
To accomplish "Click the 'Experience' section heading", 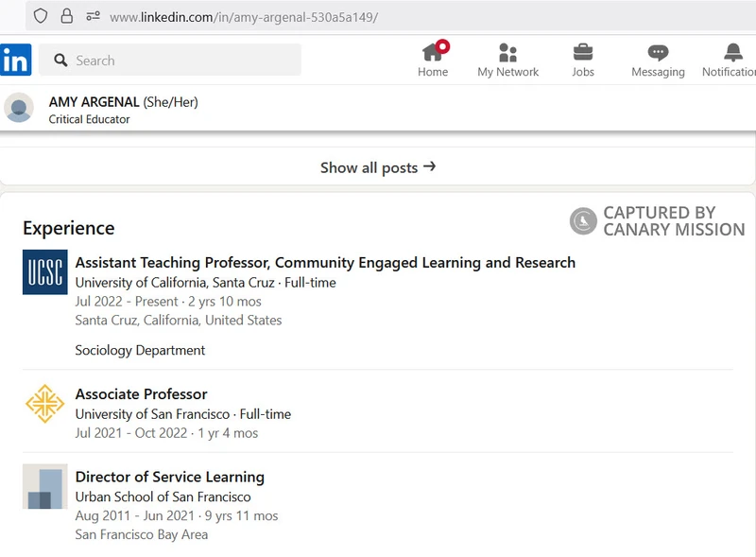I will click(69, 228).
